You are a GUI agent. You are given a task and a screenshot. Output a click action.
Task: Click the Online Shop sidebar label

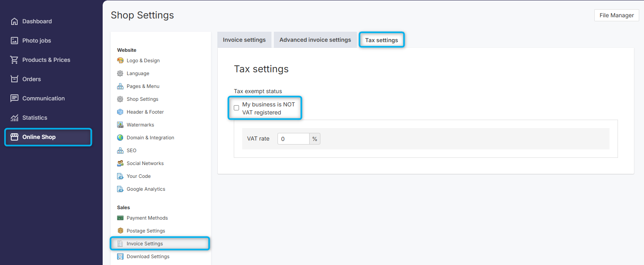point(39,137)
